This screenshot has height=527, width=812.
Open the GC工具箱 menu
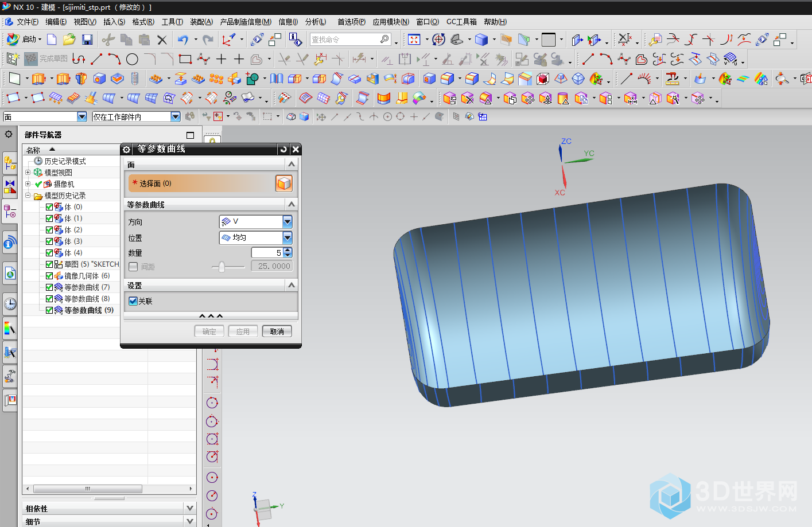462,22
